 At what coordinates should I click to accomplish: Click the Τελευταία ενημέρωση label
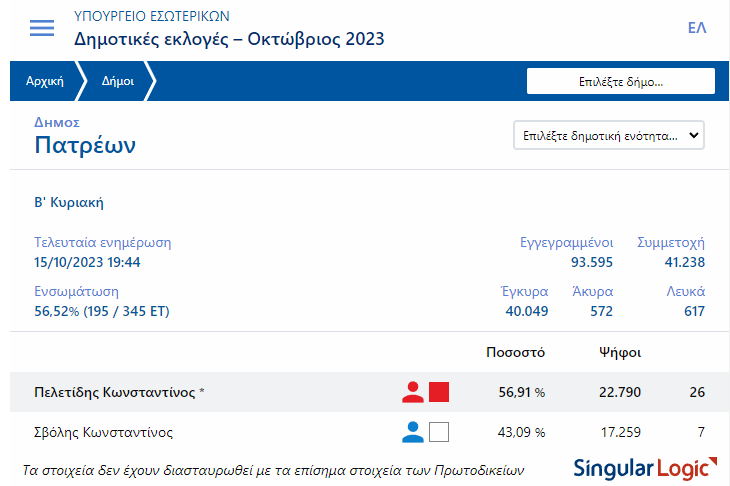coord(102,243)
